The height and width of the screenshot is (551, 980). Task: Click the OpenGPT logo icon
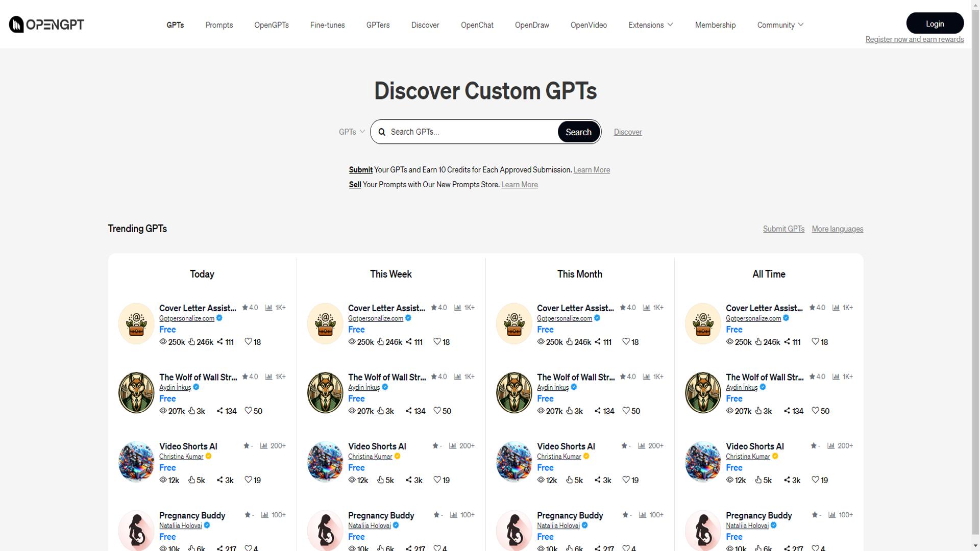coord(16,24)
